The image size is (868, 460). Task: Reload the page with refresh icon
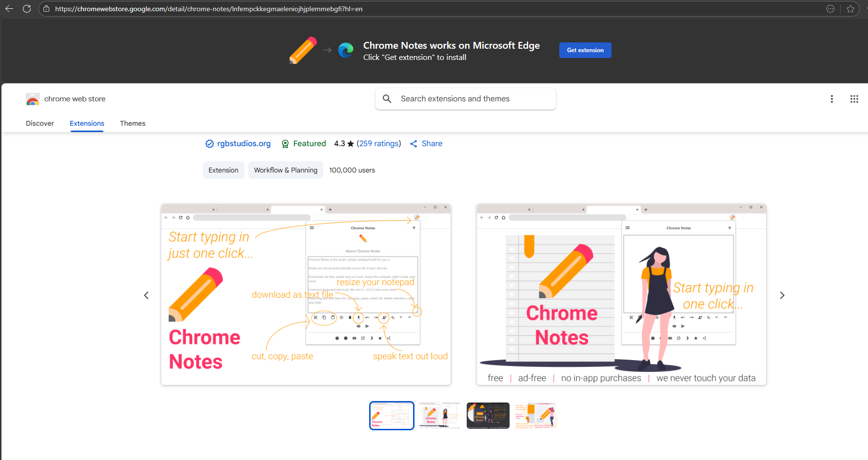pos(27,9)
